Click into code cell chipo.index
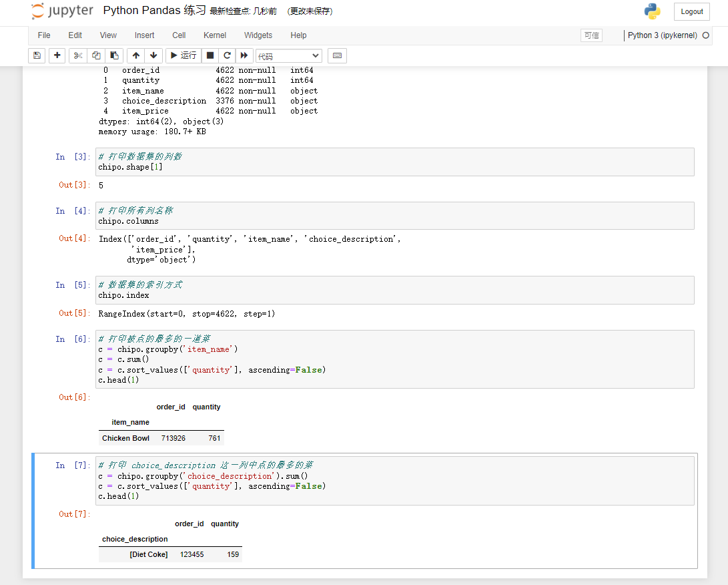Viewport: 728px width, 585px height. pyautogui.click(x=394, y=290)
